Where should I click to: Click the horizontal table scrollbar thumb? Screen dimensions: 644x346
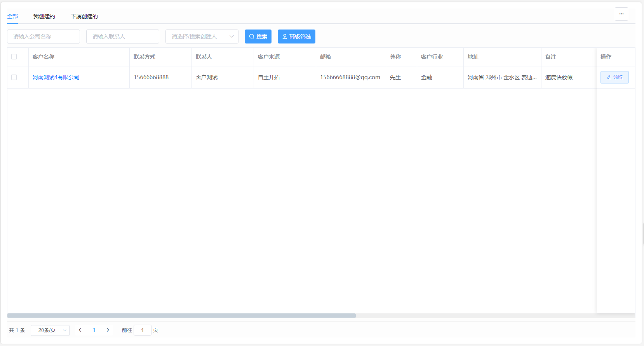(181, 316)
